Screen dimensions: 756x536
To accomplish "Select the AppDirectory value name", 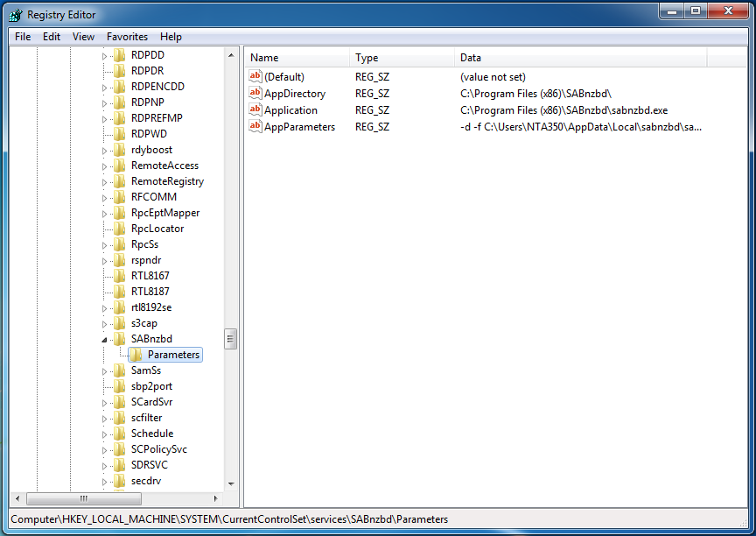I will 295,94.
